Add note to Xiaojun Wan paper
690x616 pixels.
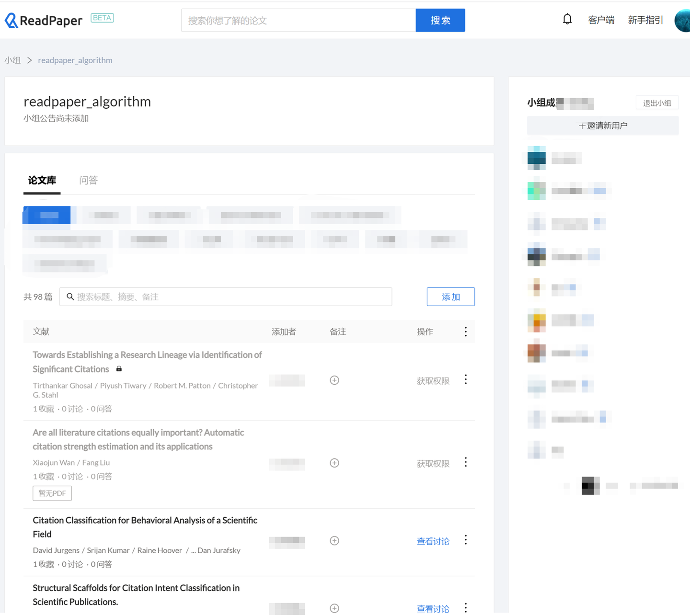[334, 463]
